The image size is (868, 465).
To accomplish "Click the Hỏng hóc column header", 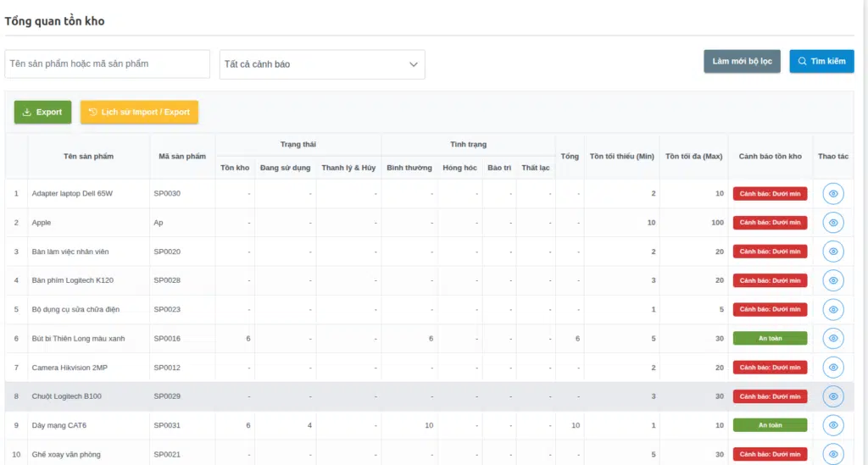I will 459,168.
